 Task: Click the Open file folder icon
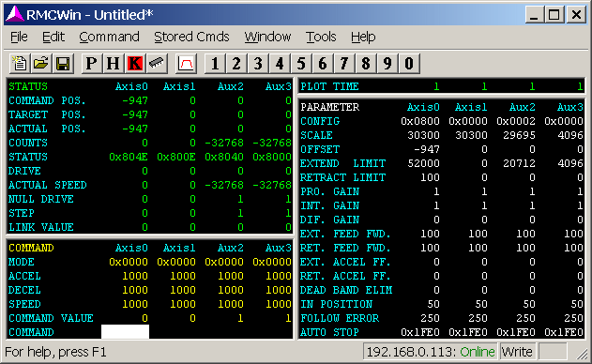[x=41, y=63]
